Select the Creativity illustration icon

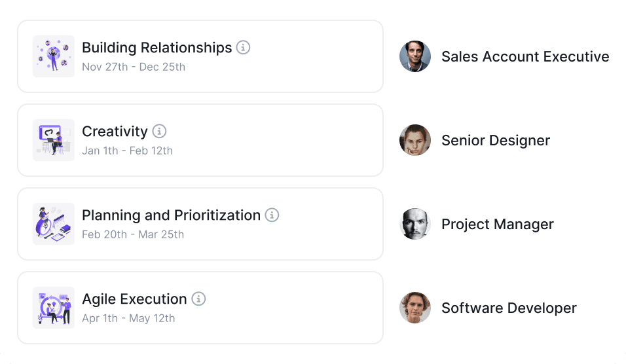tap(54, 140)
